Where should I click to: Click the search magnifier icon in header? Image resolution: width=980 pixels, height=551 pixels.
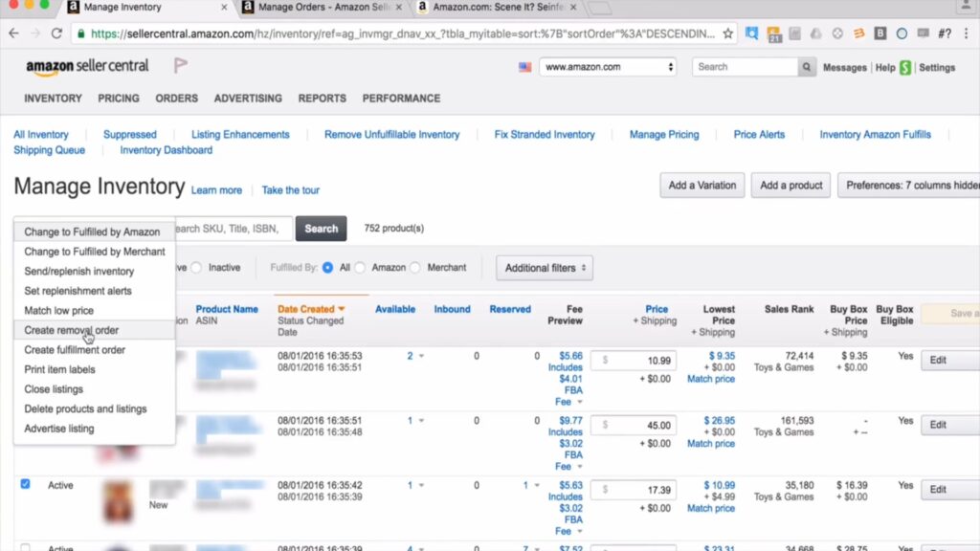point(808,67)
